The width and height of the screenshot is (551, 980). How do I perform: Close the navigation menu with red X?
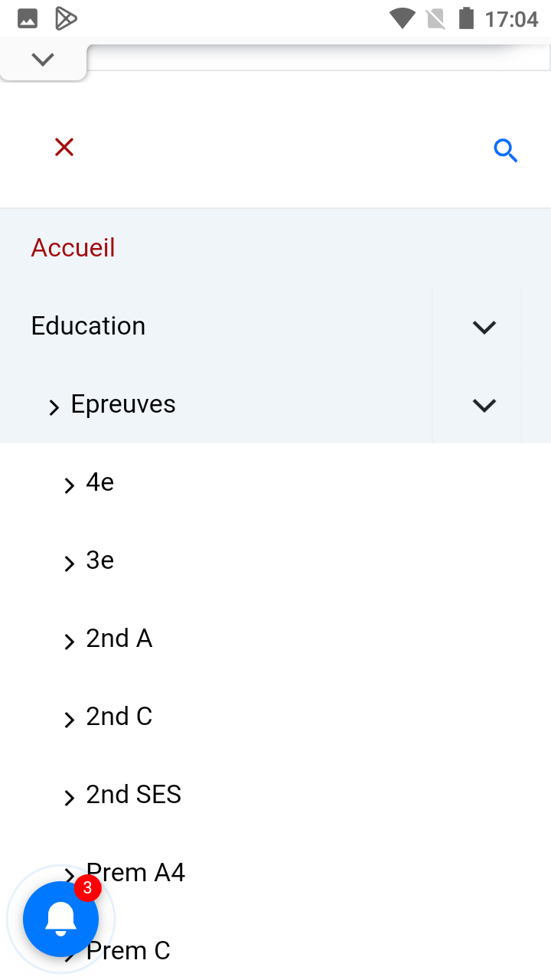coord(64,147)
